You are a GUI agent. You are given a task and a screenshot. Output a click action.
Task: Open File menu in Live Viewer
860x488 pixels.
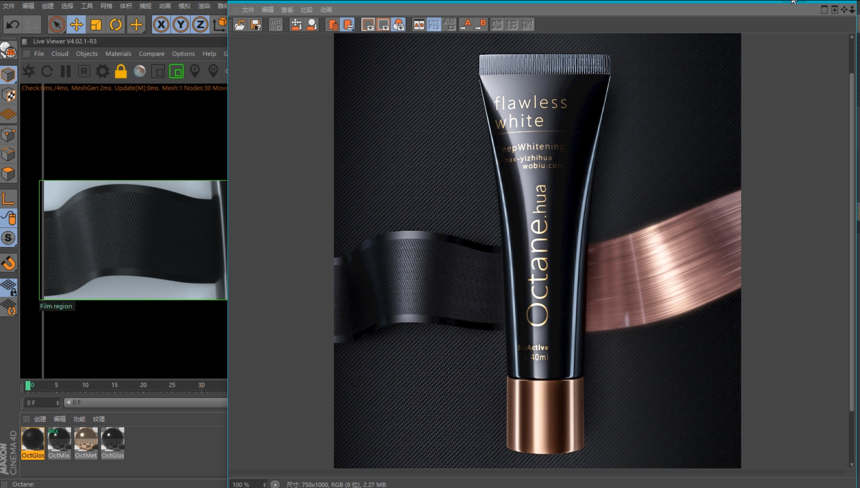click(39, 54)
